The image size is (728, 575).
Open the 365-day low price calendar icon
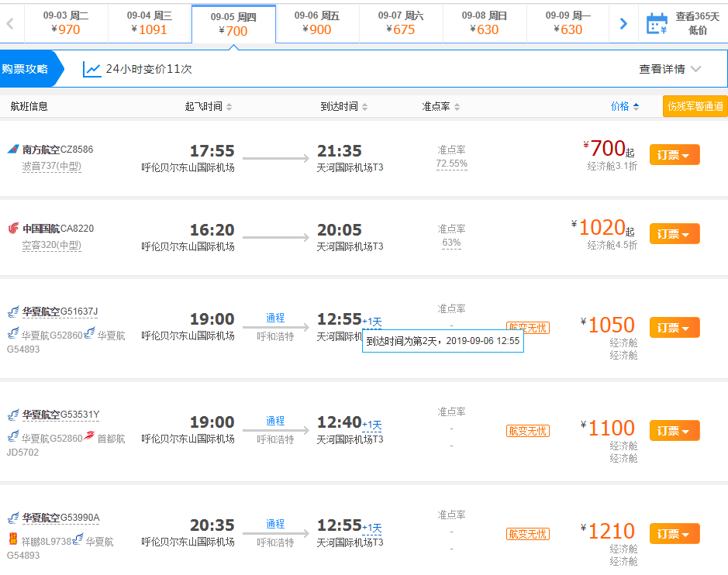(x=657, y=23)
